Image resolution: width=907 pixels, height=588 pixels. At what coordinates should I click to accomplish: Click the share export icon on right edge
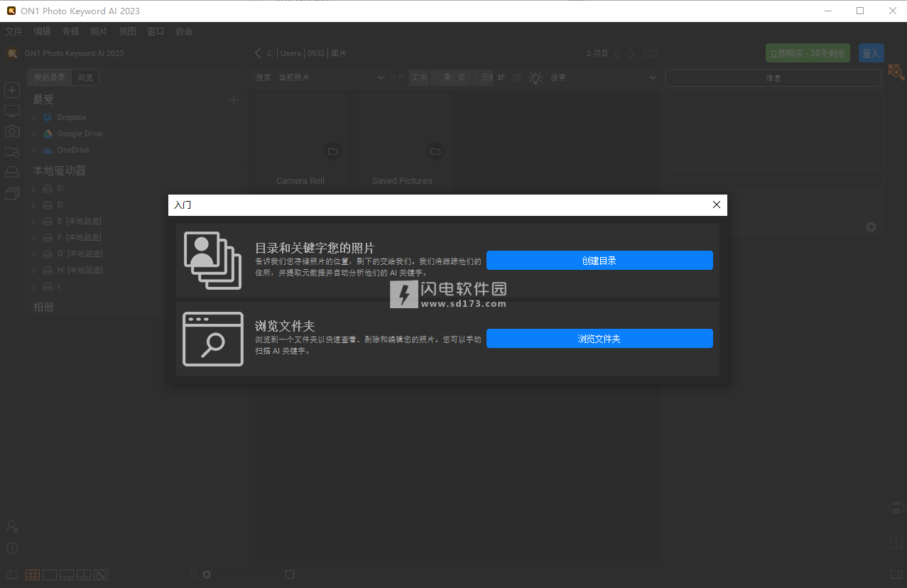[x=896, y=541]
